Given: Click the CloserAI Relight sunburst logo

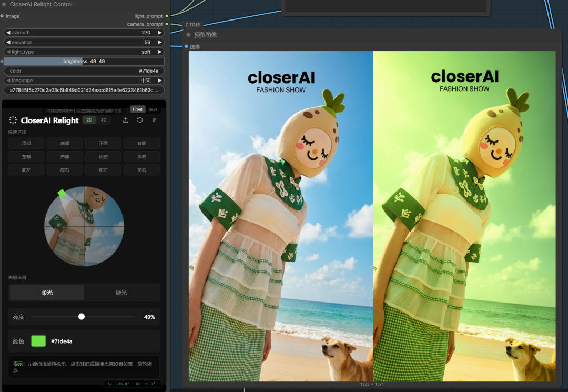Looking at the screenshot, I should pyautogui.click(x=13, y=120).
